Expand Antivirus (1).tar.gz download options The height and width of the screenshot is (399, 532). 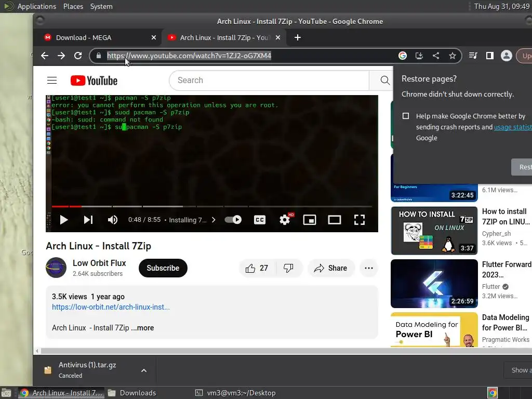coord(144,370)
